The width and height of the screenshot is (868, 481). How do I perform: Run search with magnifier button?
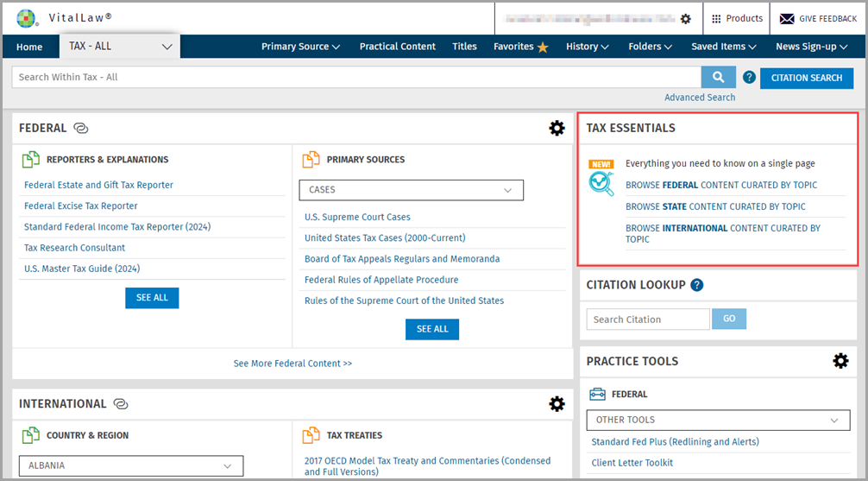click(718, 77)
